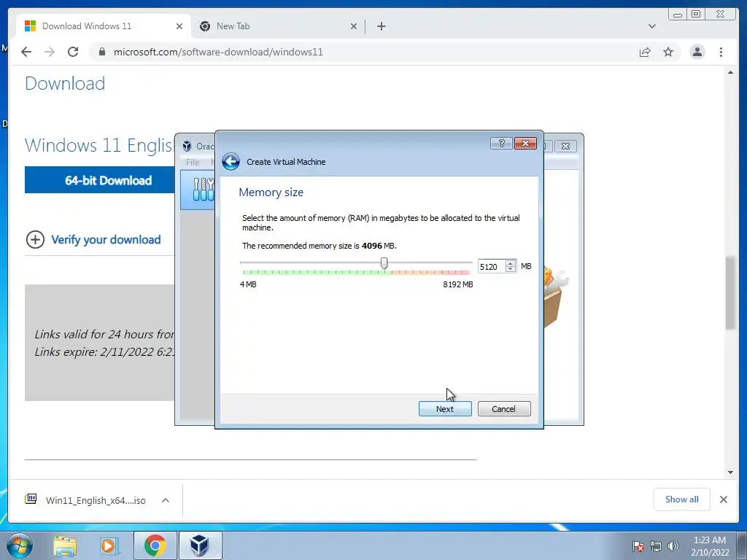Image resolution: width=747 pixels, height=560 pixels.
Task: Go forward in Chrome
Action: coord(50,52)
